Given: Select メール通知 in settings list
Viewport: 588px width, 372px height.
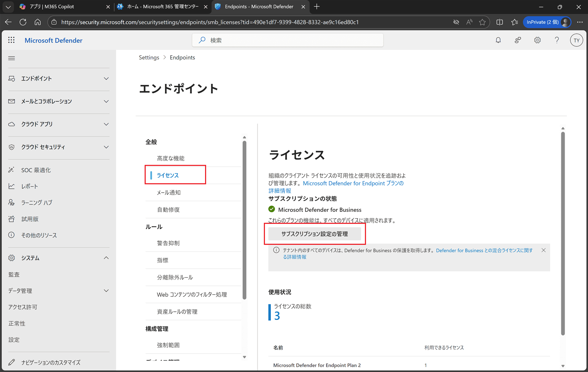Looking at the screenshot, I should [x=169, y=192].
